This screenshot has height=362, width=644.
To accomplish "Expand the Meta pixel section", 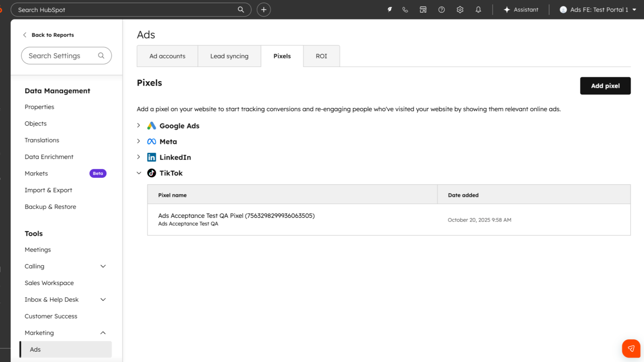I will coord(139,141).
